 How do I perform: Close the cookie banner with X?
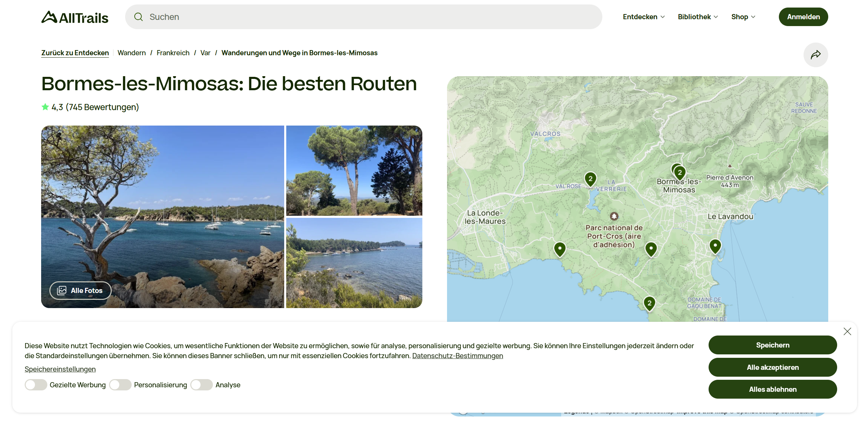point(847,331)
